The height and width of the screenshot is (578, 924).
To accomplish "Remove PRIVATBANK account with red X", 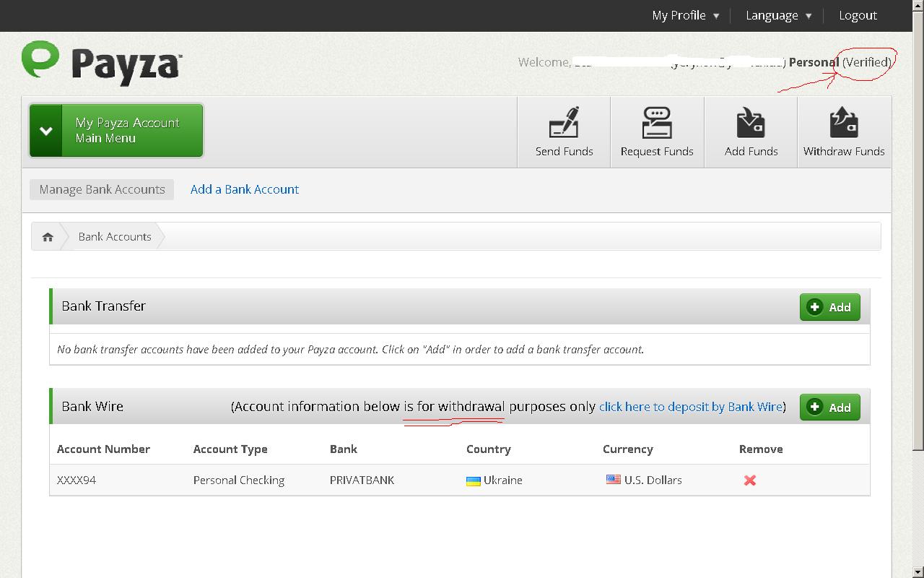I will [750, 480].
